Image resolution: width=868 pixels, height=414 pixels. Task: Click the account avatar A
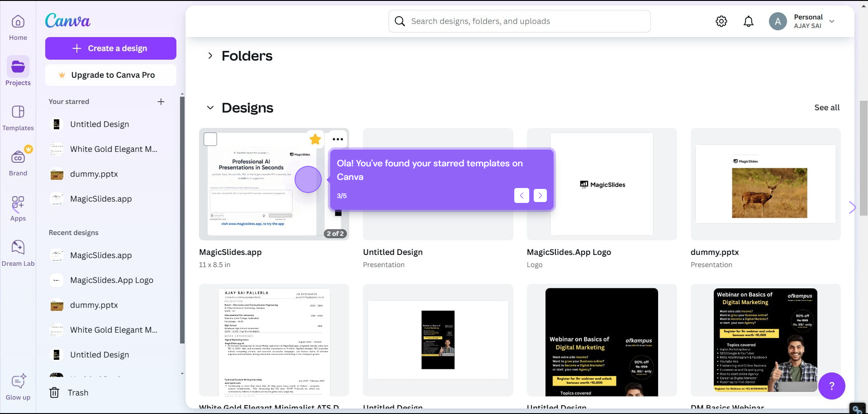(x=778, y=21)
